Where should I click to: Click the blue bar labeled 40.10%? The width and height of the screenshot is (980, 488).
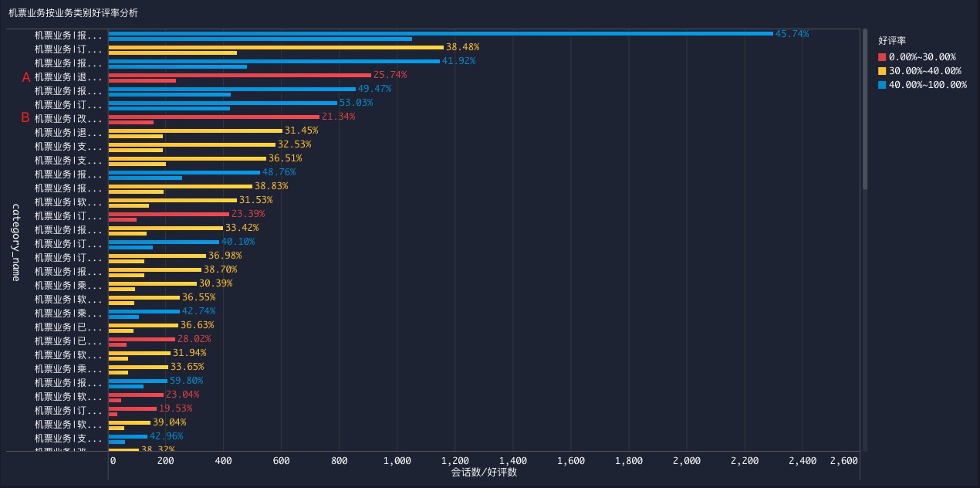164,242
